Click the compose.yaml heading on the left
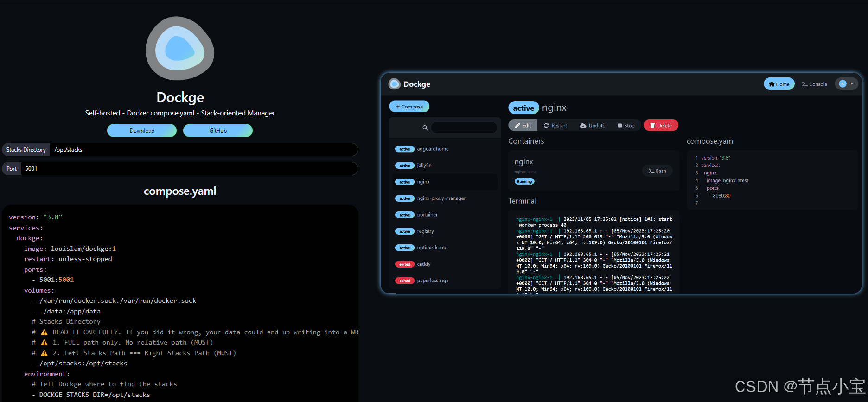This screenshot has height=402, width=868. click(x=180, y=191)
